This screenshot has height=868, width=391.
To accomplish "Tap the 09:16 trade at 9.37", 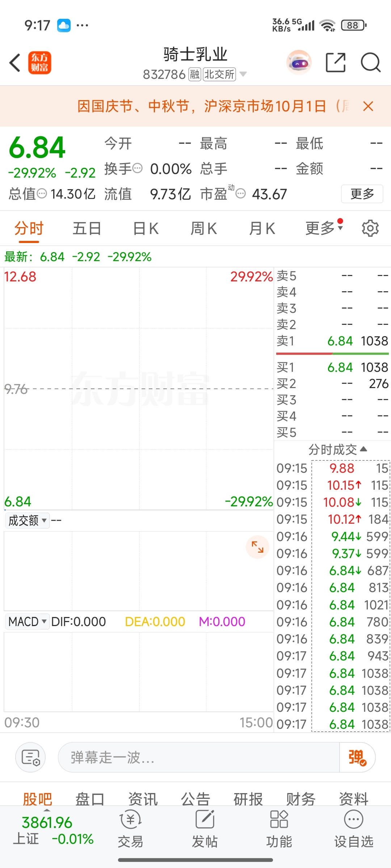I will click(332, 554).
